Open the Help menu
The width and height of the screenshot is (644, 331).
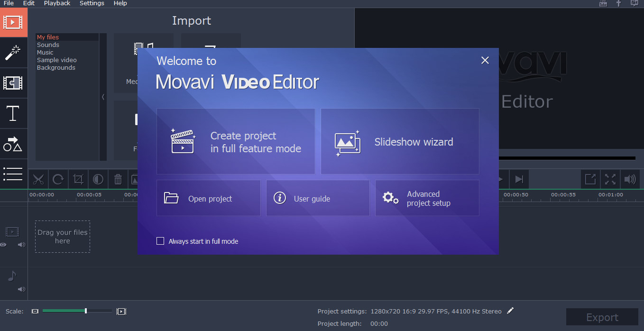(x=120, y=3)
